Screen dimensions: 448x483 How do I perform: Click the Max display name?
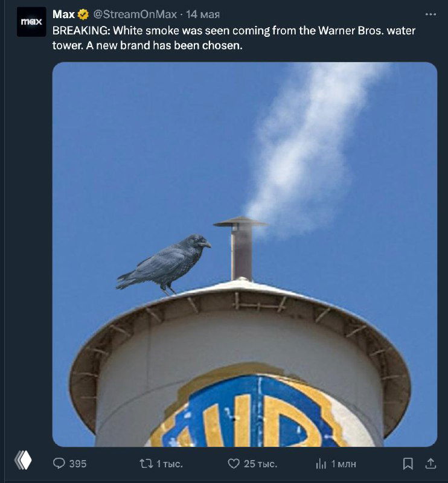[x=63, y=14]
